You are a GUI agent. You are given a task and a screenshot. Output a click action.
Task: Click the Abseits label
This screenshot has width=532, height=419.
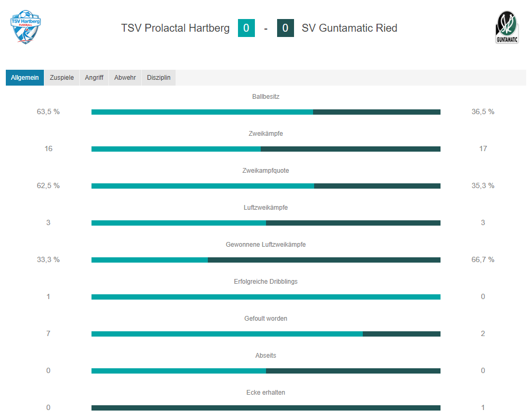pos(265,355)
